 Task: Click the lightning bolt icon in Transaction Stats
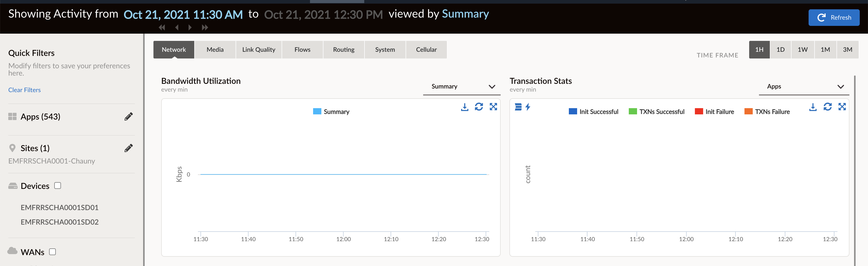(528, 107)
